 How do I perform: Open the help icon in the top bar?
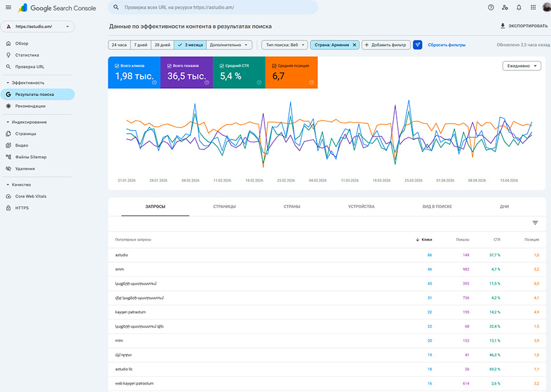[x=490, y=8]
